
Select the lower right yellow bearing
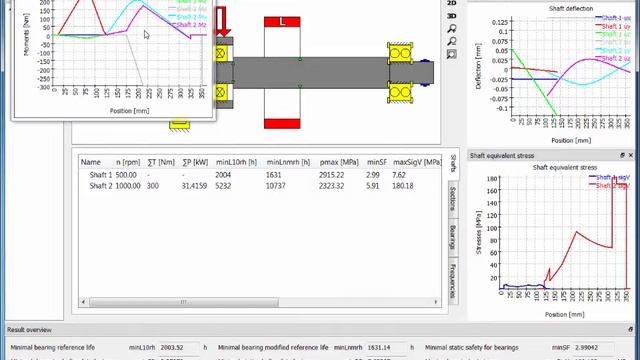pos(400,92)
